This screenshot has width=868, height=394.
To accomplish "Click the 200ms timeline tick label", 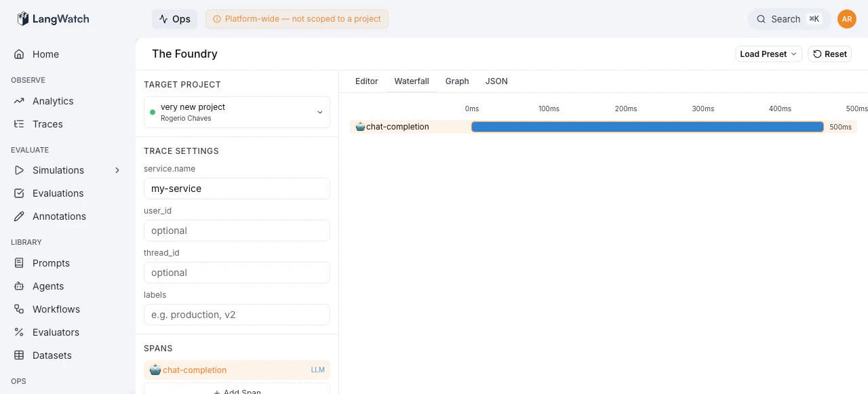I will [626, 109].
